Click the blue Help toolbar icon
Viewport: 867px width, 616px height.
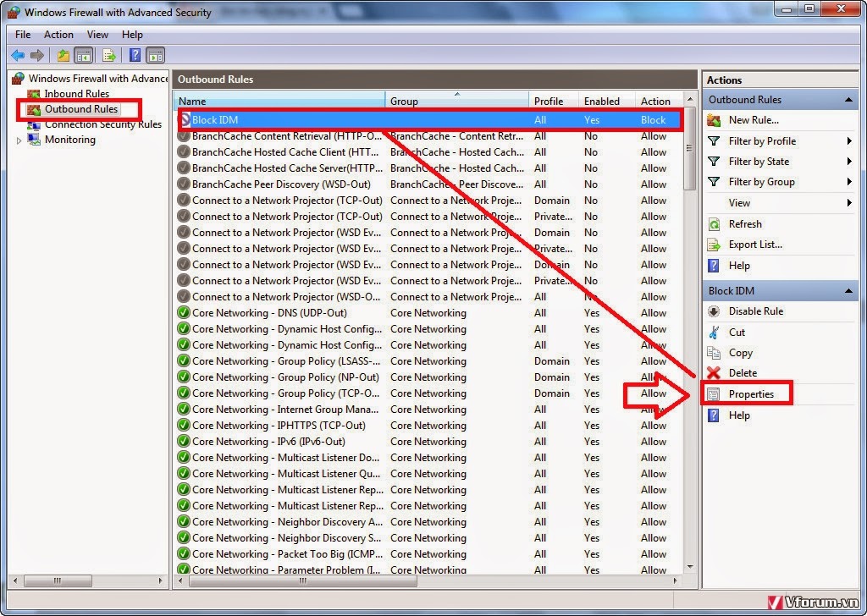pos(135,55)
